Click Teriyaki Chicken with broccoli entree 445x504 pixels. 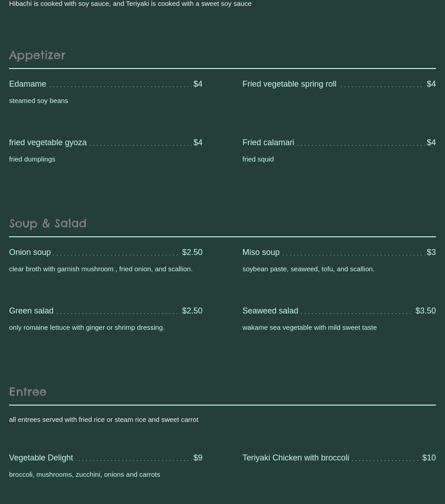click(x=296, y=458)
